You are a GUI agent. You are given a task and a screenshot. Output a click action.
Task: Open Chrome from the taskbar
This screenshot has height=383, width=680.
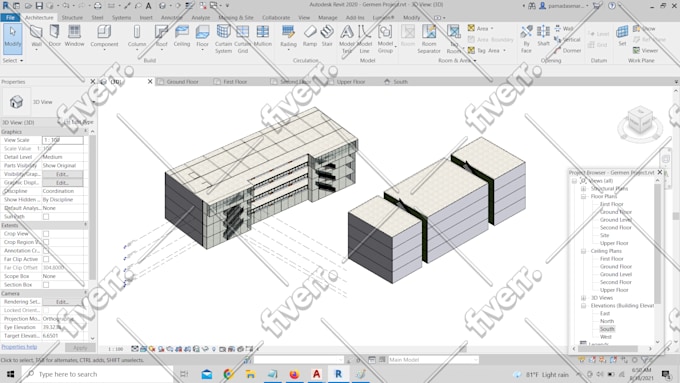(x=229, y=374)
